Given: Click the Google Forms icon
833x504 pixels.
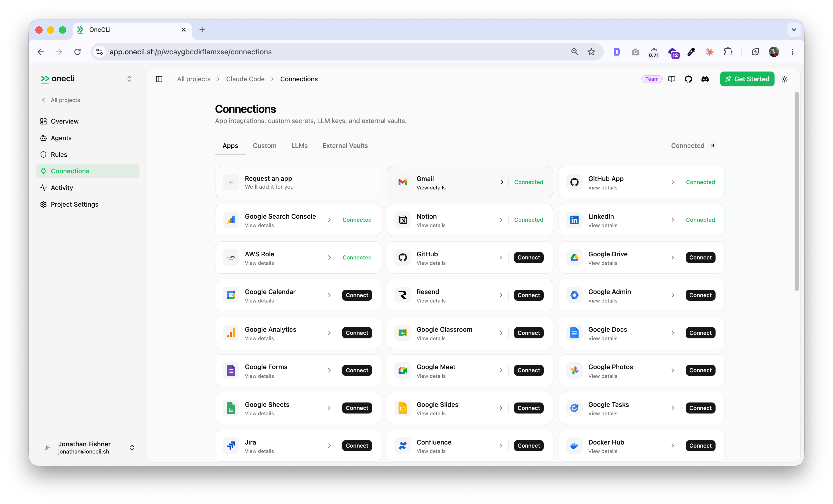Looking at the screenshot, I should coord(231,370).
